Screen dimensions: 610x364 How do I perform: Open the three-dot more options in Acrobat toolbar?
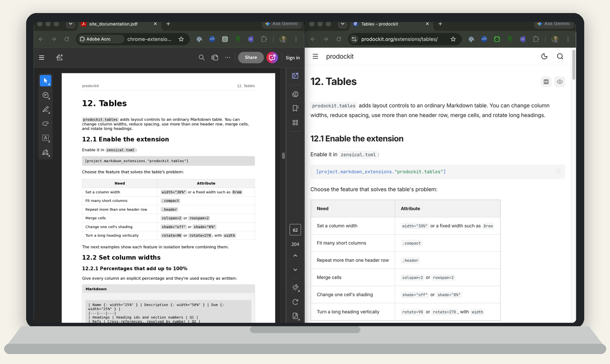[228, 58]
